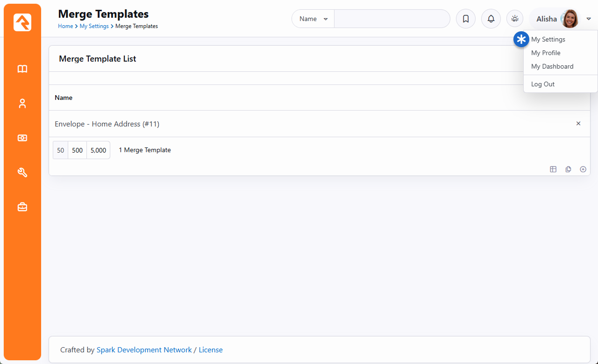Click the copy/export icon below the grid
The image size is (598, 364).
[568, 169]
